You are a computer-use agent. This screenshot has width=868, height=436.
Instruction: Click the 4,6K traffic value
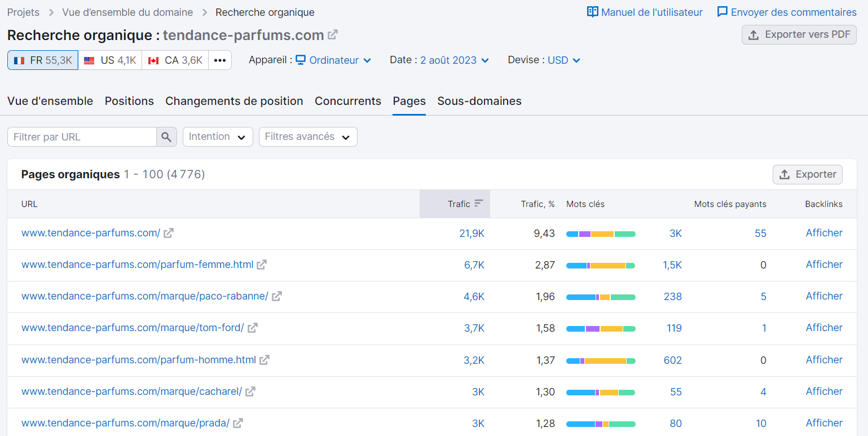point(474,296)
